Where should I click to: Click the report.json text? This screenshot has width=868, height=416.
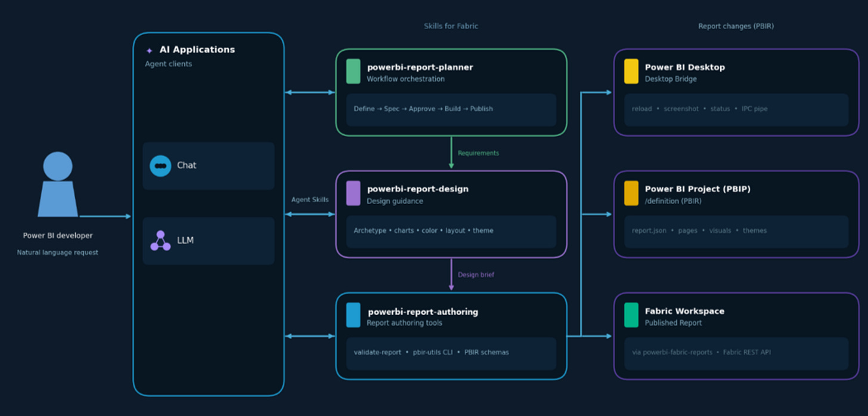649,231
